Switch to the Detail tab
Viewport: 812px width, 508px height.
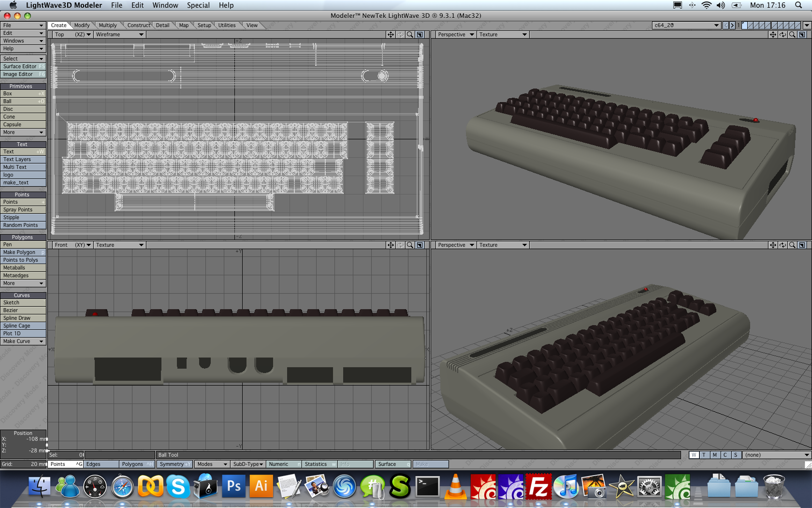click(162, 25)
